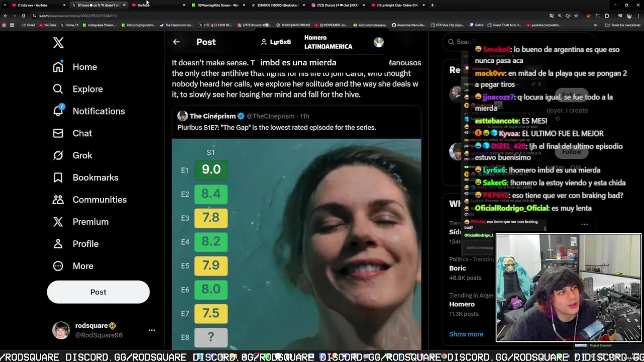Click browser Forward arrow

[x=14, y=16]
